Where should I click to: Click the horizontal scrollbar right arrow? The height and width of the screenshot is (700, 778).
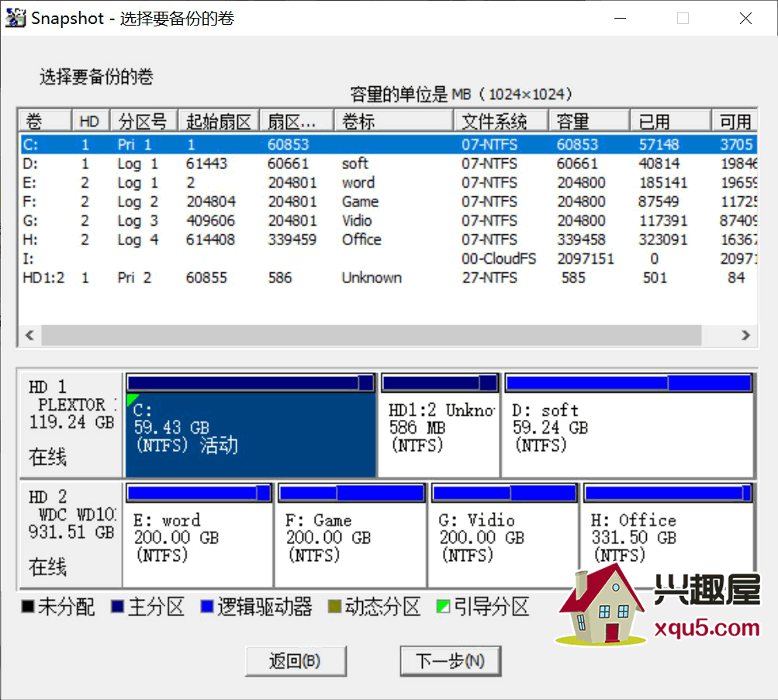click(x=745, y=335)
